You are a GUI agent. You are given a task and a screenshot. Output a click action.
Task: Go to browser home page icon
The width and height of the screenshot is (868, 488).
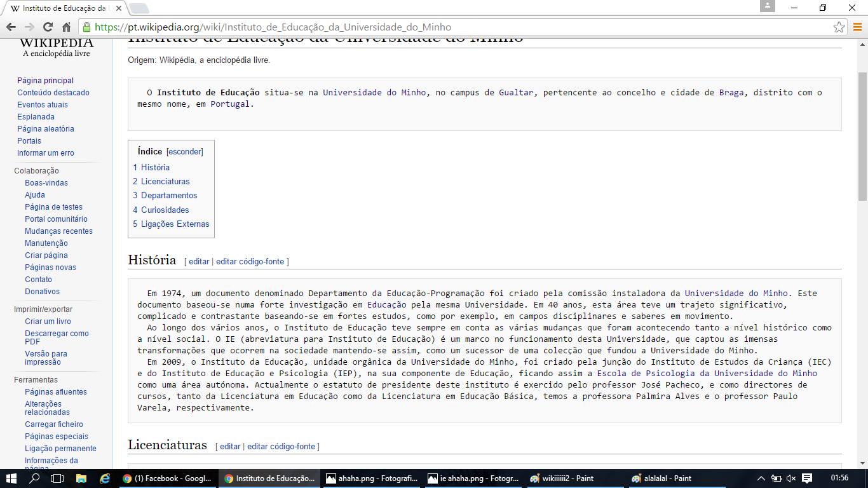[66, 27]
